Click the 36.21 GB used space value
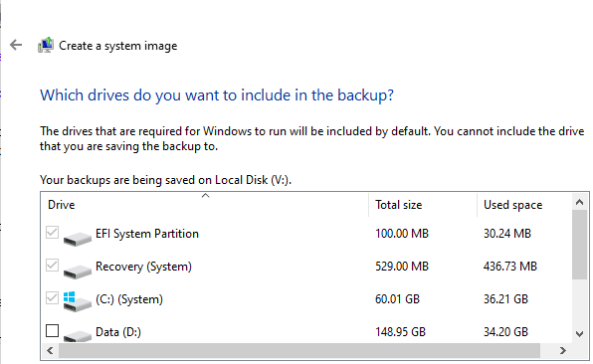 tap(505, 299)
